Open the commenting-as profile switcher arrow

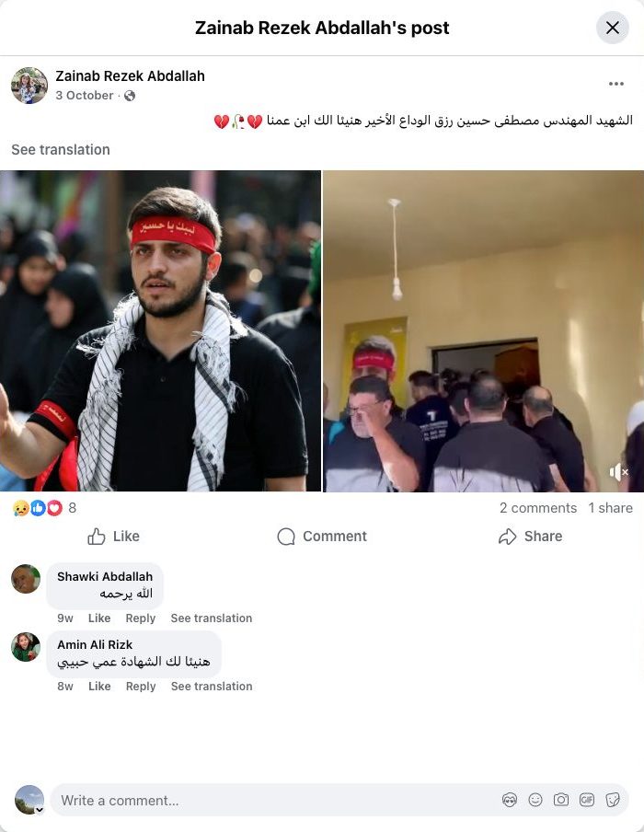[40, 810]
